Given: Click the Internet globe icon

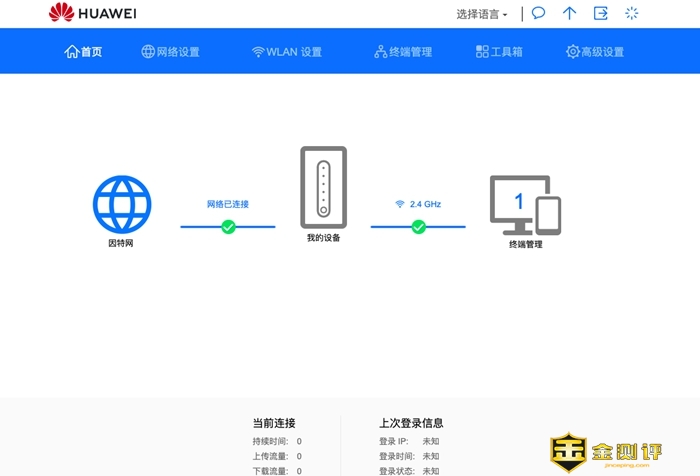Looking at the screenshot, I should point(122,204).
